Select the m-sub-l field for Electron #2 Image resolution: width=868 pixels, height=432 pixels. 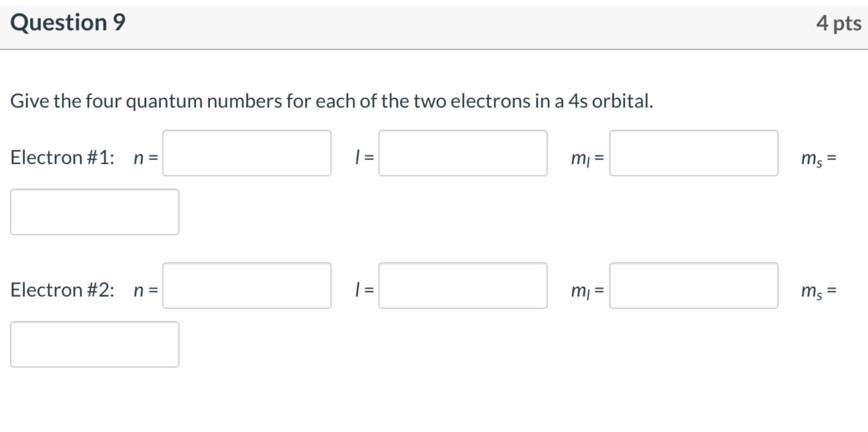click(x=694, y=286)
